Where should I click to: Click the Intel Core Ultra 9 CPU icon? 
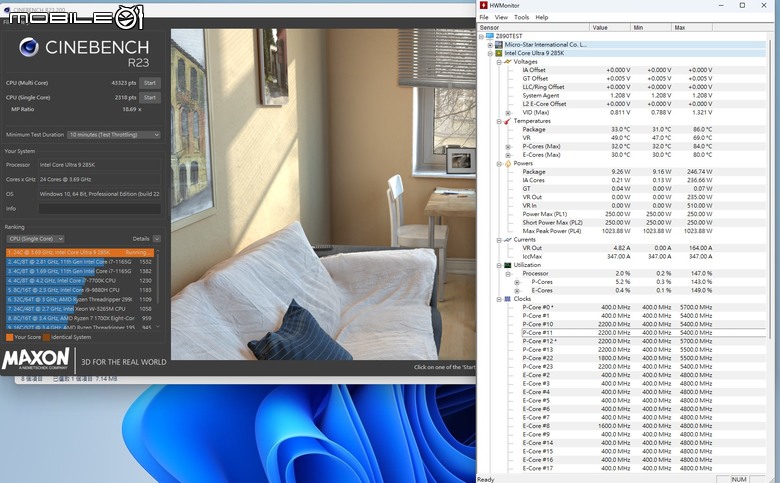[498, 53]
